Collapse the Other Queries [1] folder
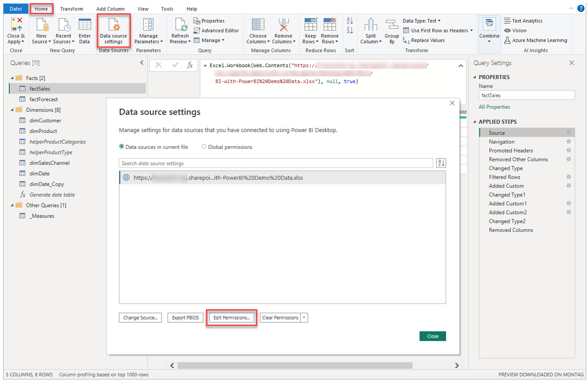The height and width of the screenshot is (383, 588). (x=12, y=205)
